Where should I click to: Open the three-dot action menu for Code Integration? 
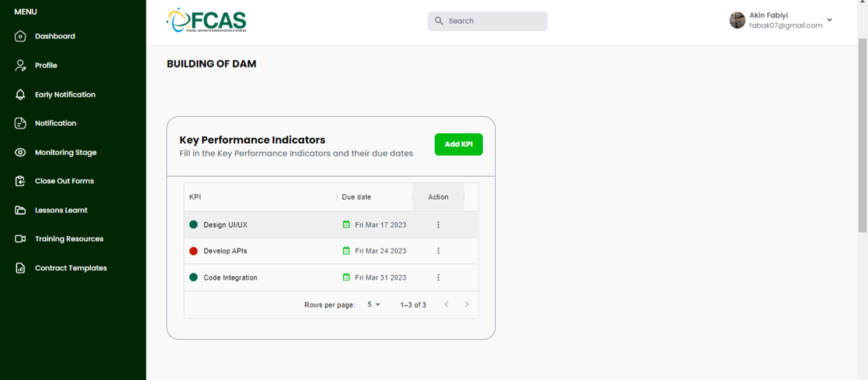(x=438, y=278)
